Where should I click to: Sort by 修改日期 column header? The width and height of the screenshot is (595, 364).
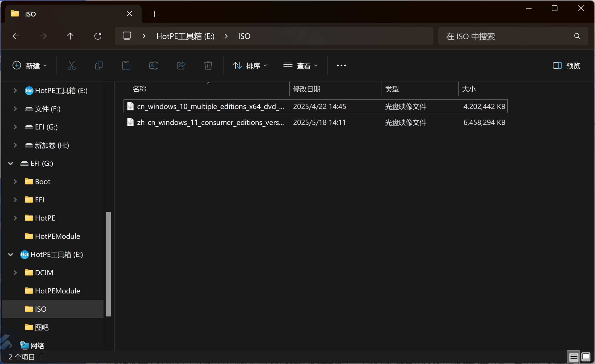[336, 89]
